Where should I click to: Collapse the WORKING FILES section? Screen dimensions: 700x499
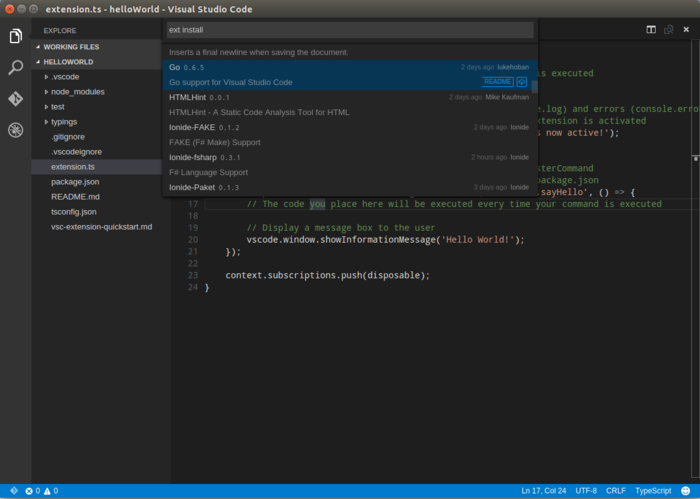click(70, 47)
